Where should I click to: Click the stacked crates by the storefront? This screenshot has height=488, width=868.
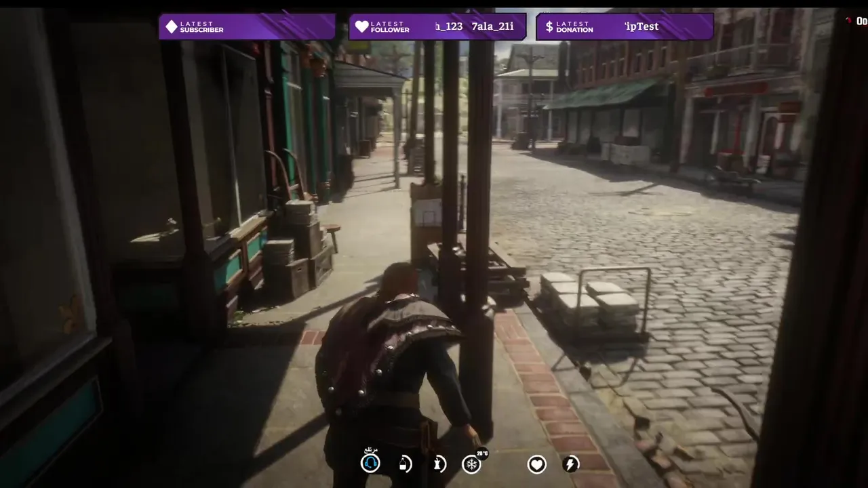pyautogui.click(x=298, y=247)
